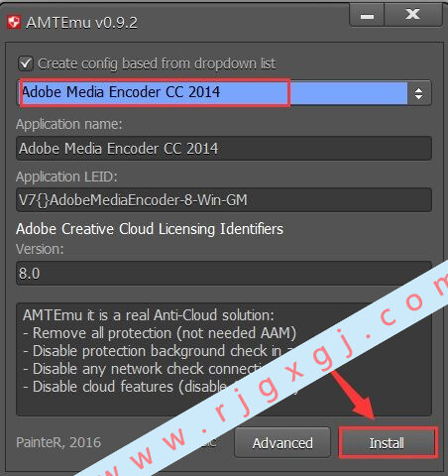Click the 'Application name:' label
Image resolution: width=448 pixels, height=476 pixels.
69,124
